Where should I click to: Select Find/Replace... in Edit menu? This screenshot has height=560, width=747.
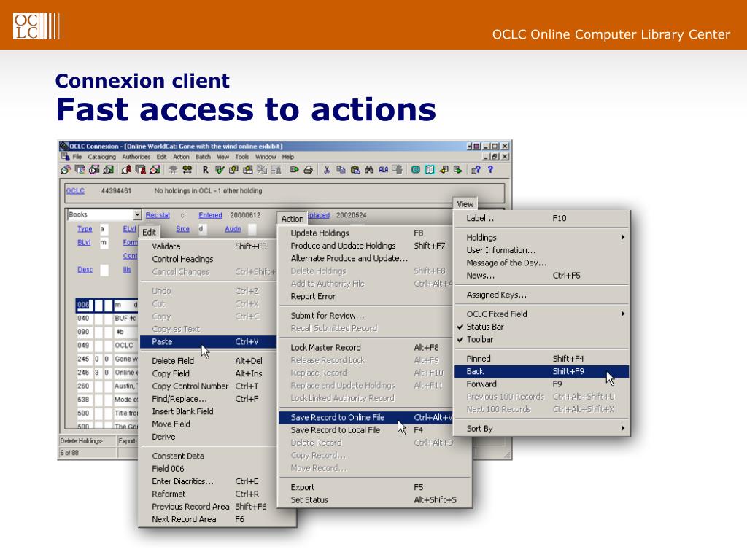(x=208, y=399)
